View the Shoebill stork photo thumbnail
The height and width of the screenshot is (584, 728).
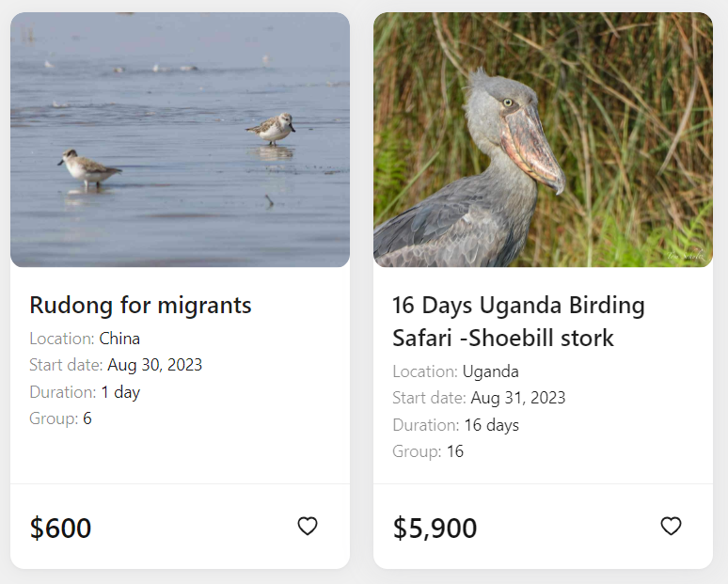click(x=544, y=140)
